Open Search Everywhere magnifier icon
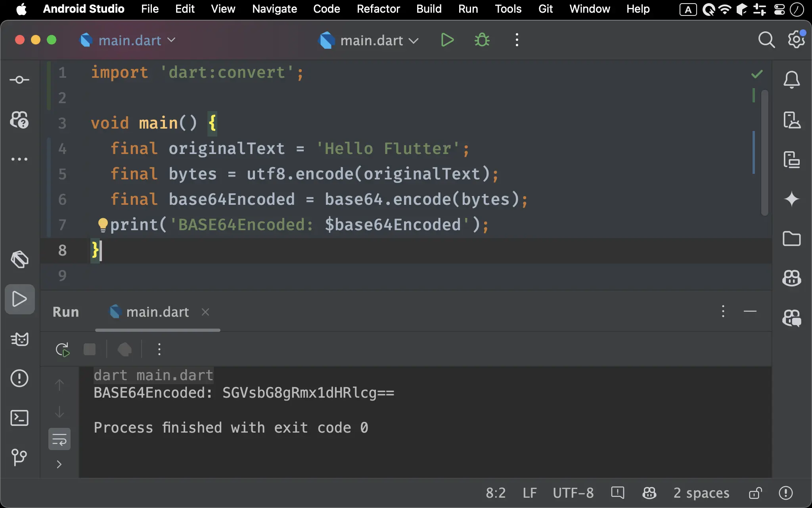The height and width of the screenshot is (508, 812). click(766, 40)
